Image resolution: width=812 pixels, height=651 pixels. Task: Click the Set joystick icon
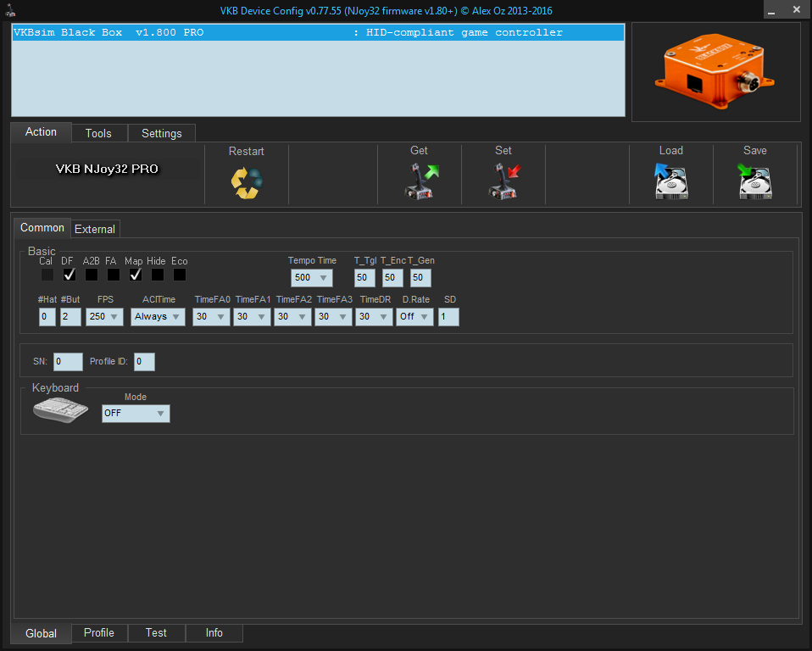point(503,181)
